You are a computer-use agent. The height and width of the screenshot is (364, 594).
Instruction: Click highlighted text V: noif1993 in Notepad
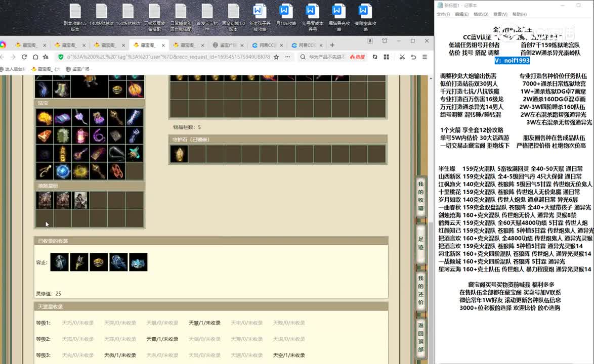click(x=512, y=61)
